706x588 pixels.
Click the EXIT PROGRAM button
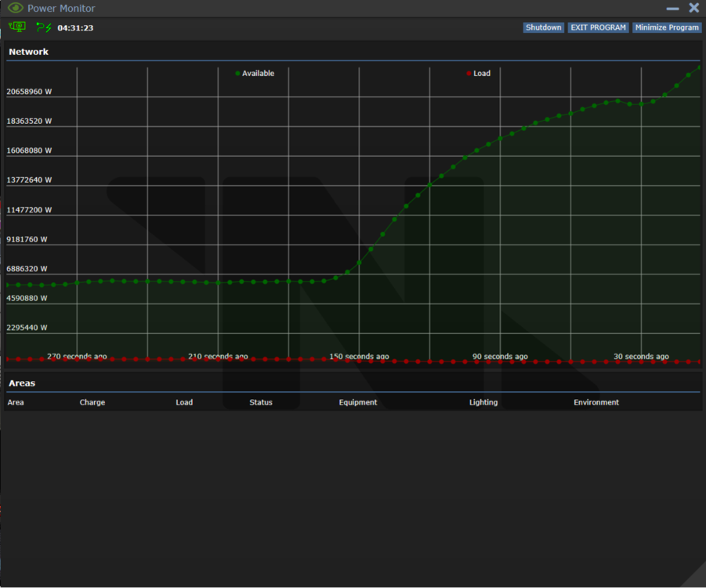tap(598, 27)
